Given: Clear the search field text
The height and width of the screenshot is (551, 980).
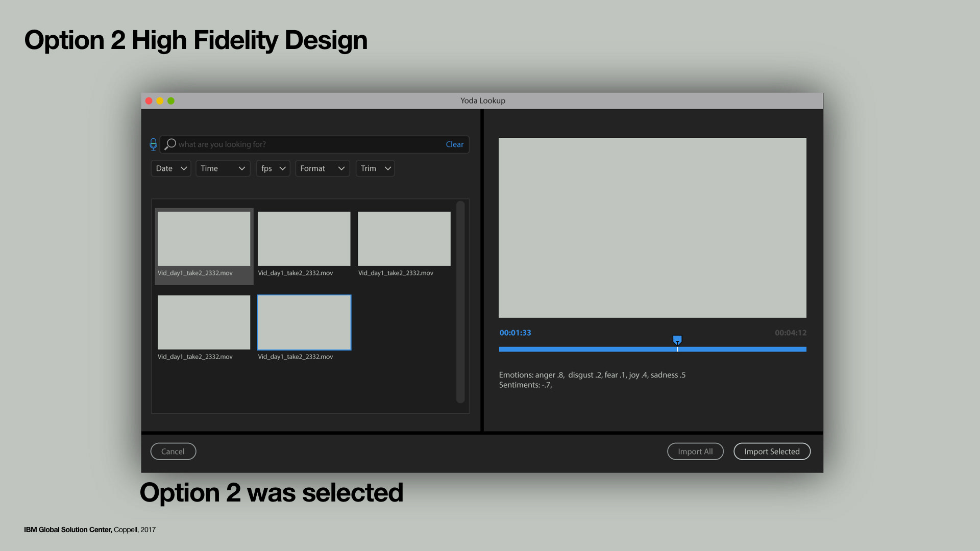Looking at the screenshot, I should (x=454, y=144).
